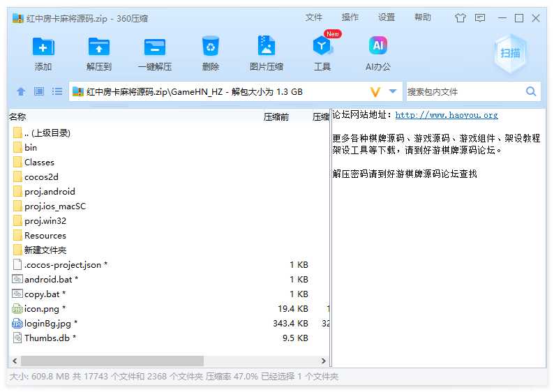Select the cocos2d folder
Screen dimensions: 554x392
169,176
